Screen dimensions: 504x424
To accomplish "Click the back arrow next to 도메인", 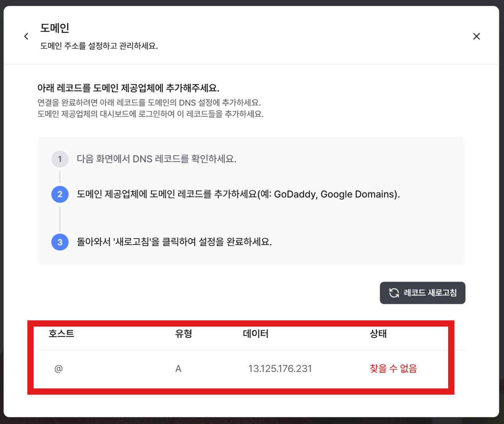I will (x=26, y=36).
